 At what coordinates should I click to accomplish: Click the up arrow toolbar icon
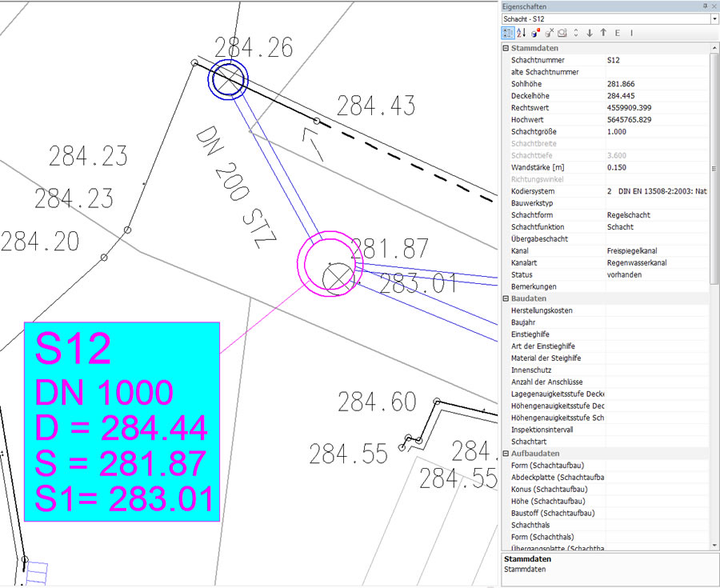[x=603, y=33]
